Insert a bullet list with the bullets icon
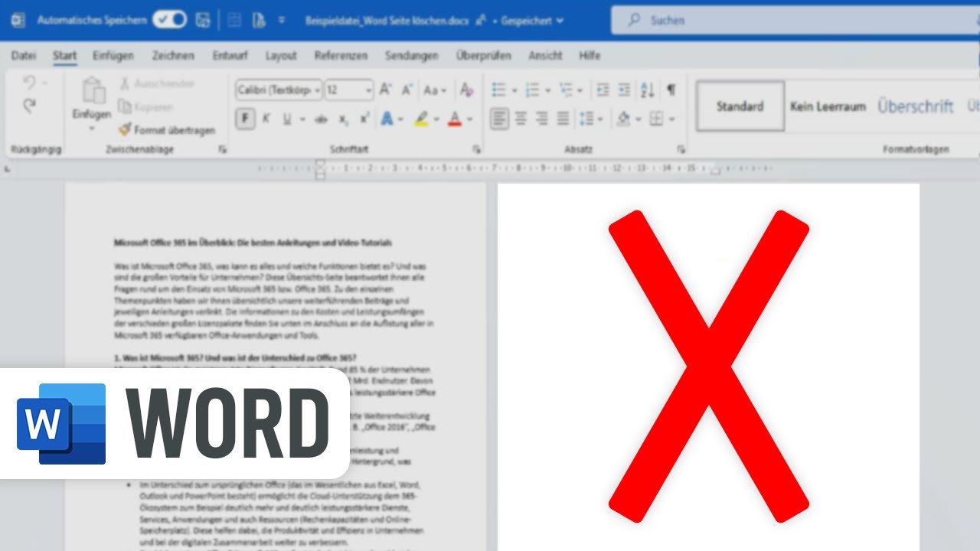This screenshot has height=551, width=980. pyautogui.click(x=498, y=90)
